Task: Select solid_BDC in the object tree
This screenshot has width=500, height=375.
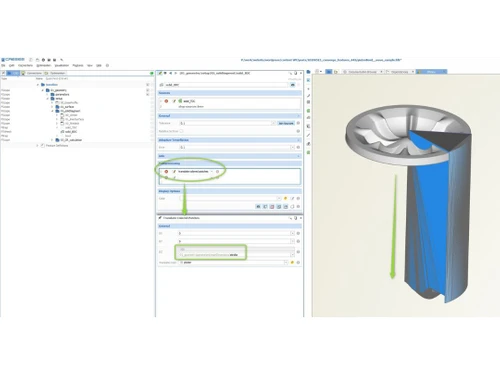Action: point(70,132)
